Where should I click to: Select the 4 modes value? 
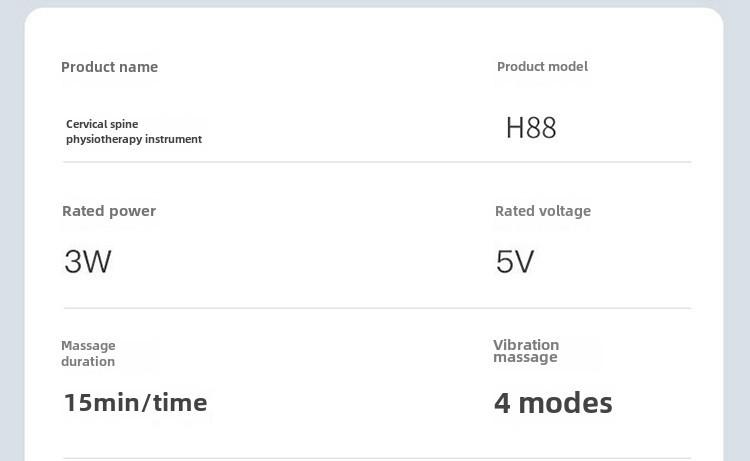(x=553, y=403)
